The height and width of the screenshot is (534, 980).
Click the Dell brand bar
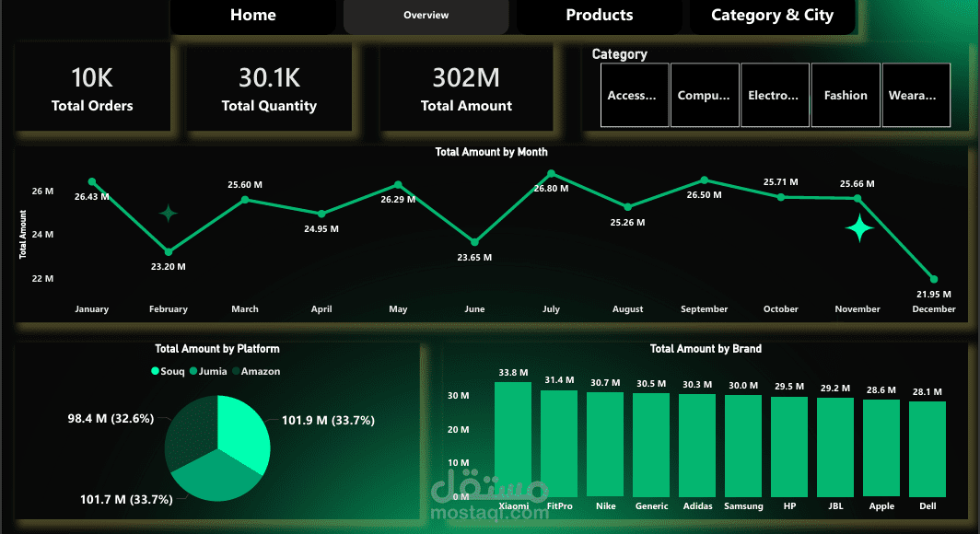[927, 449]
